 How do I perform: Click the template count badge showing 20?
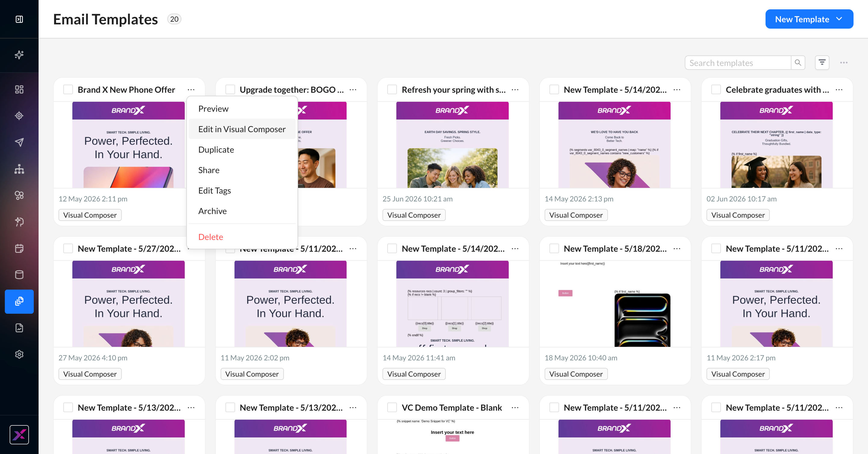pos(174,19)
